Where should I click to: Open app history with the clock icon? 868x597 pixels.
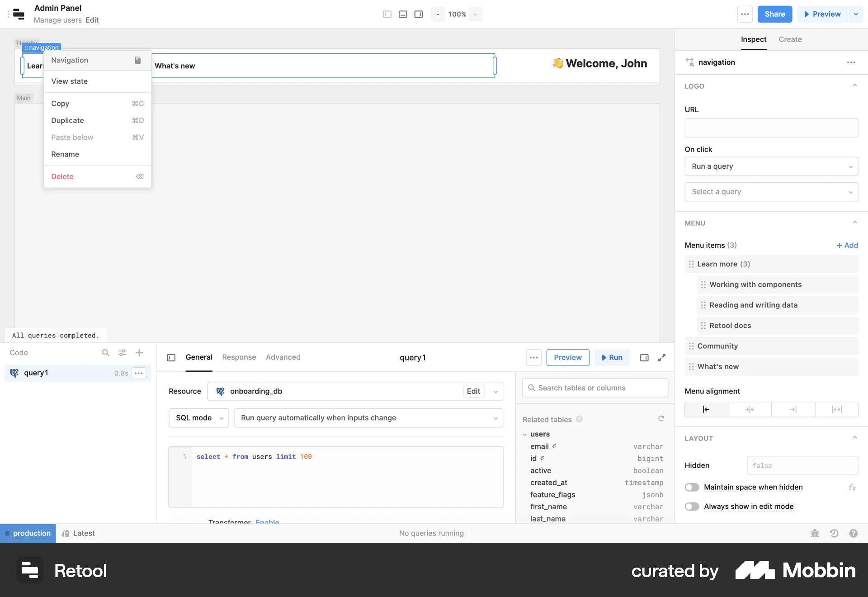point(834,533)
